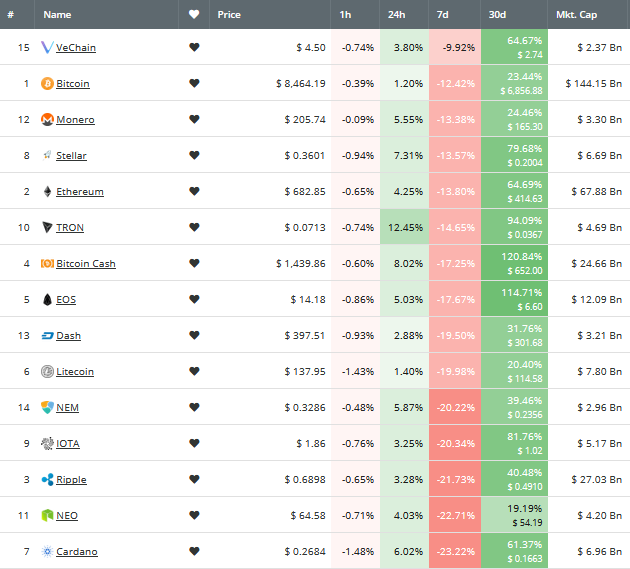Unfavorite Ripple with its heart icon

point(194,479)
